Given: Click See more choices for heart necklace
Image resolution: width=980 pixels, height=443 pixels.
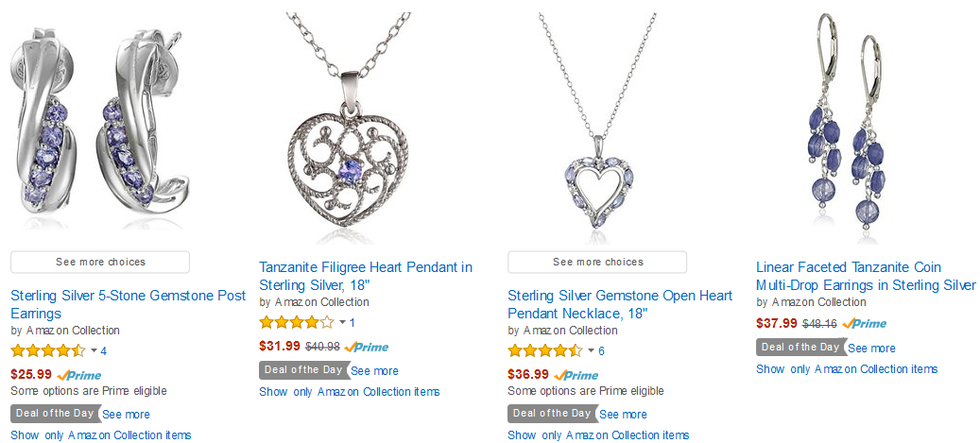Looking at the screenshot, I should [597, 263].
